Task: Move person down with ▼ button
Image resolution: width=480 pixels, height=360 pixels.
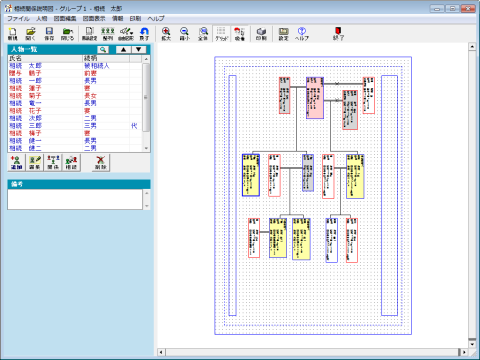Action: pos(139,50)
